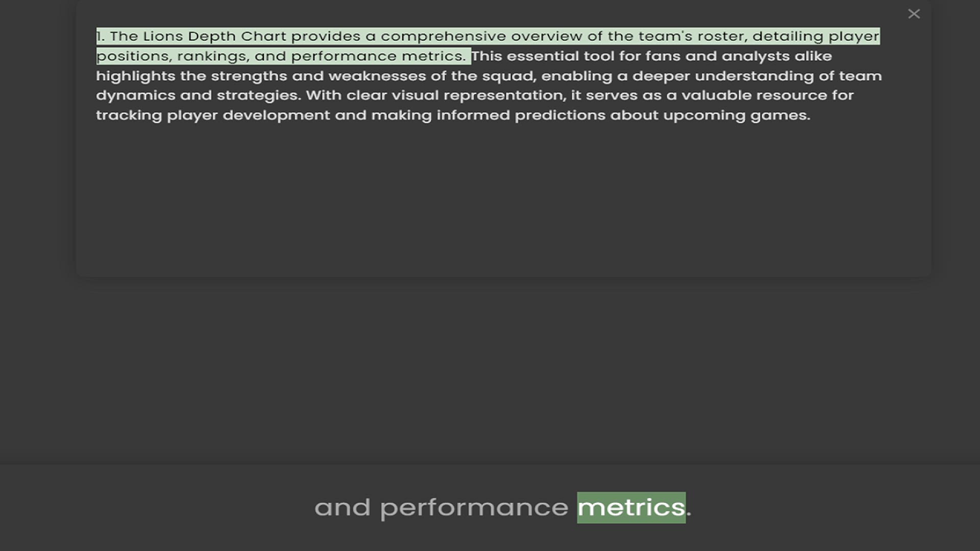The image size is (980, 551).
Task: Click the sentence starting "This essential tool"
Action: pyautogui.click(x=651, y=56)
